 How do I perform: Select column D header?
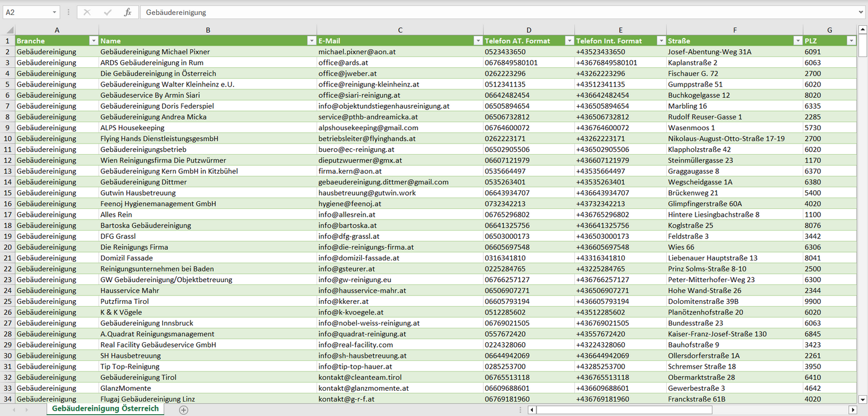529,30
